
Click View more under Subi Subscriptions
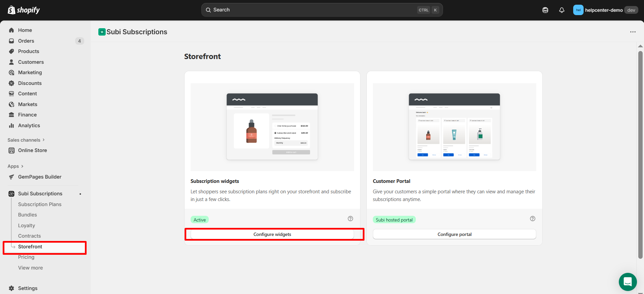click(31, 268)
